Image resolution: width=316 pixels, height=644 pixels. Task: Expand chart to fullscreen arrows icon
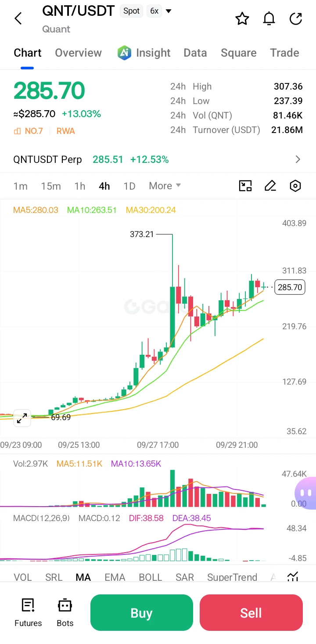click(22, 418)
